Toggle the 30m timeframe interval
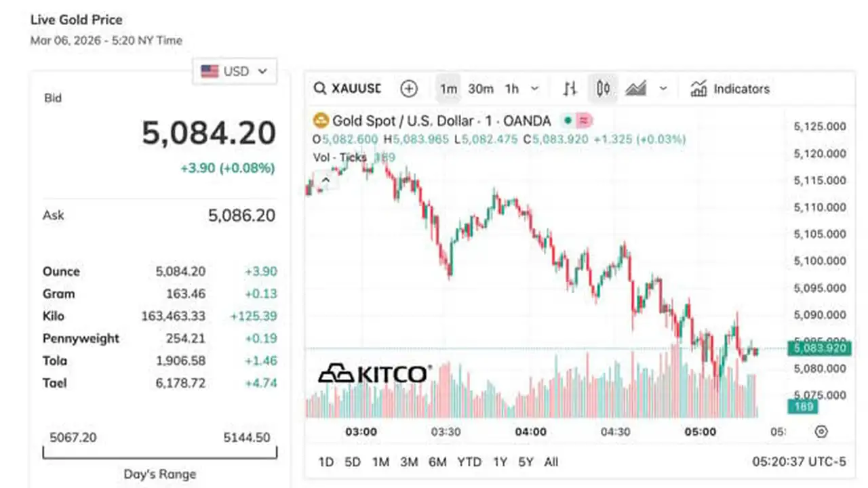This screenshot has width=868, height=488. click(x=481, y=89)
